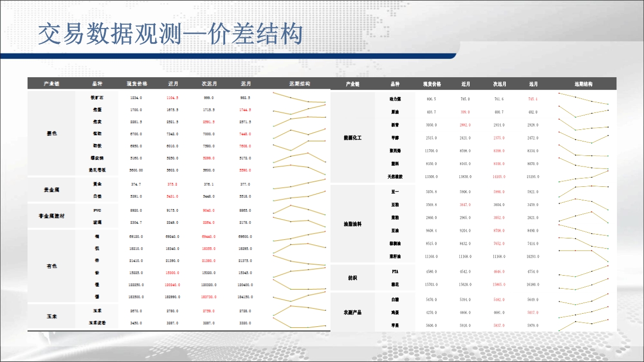Click the red near-month value 399.0

coord(465,112)
